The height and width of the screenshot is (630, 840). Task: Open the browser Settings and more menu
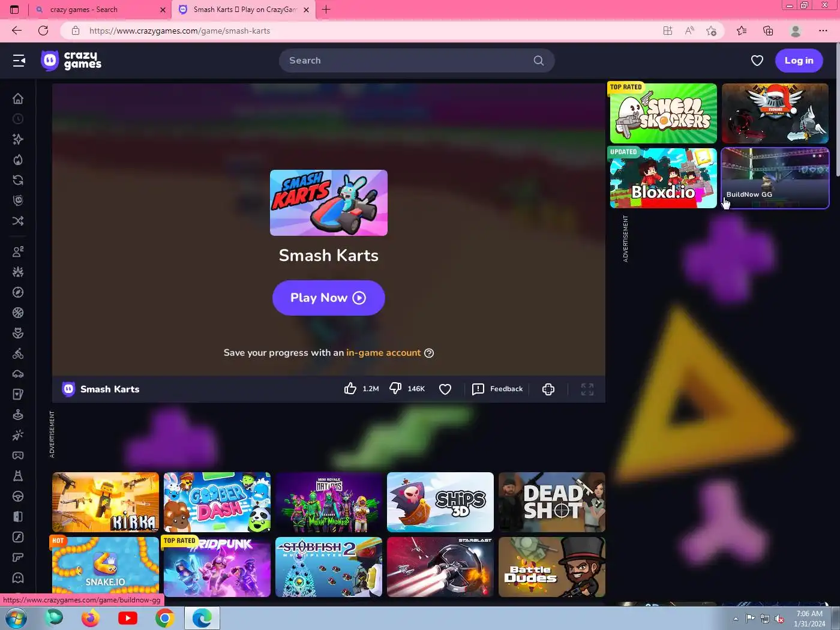point(823,31)
